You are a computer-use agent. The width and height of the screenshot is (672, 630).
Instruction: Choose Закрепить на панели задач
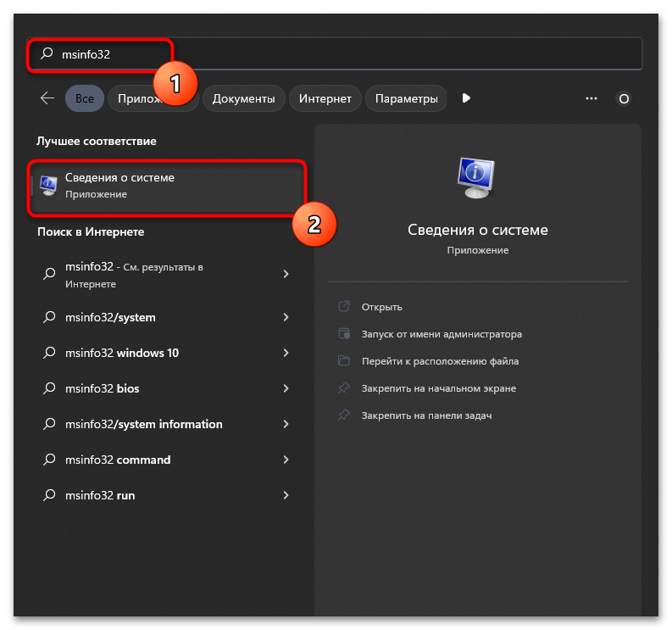pos(426,415)
